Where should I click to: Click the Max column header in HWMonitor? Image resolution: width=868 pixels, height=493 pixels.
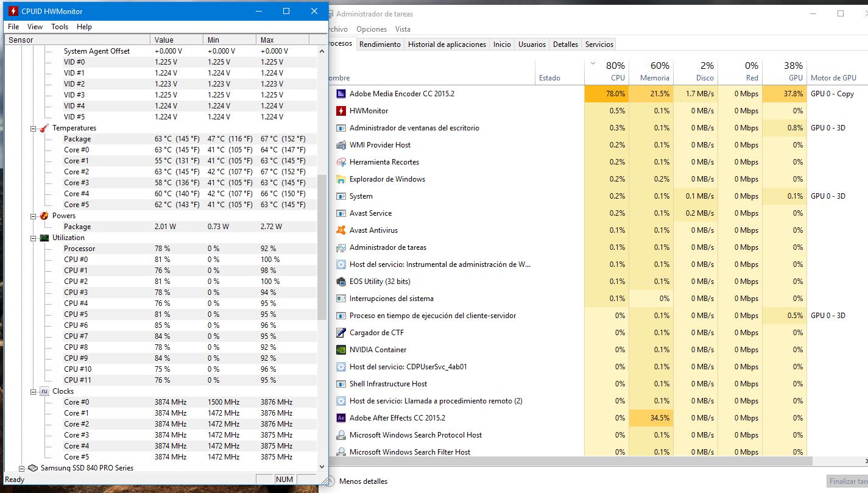coord(283,40)
